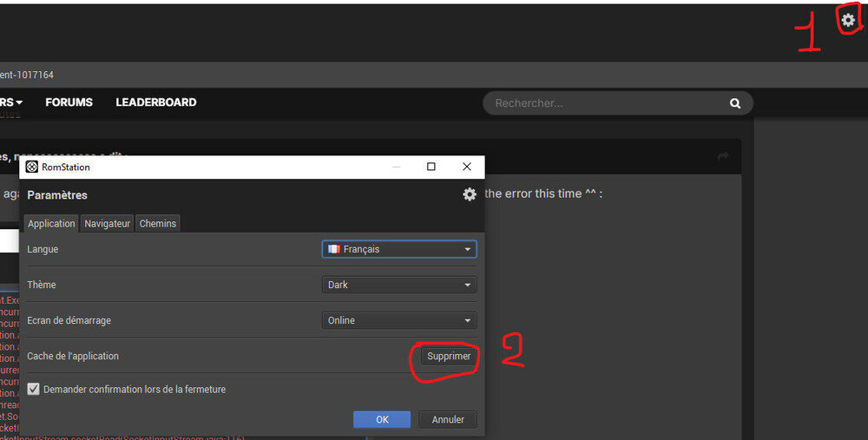This screenshot has height=440, width=868.
Task: Click the RomStation logo in dialog title bar
Action: pyautogui.click(x=32, y=167)
